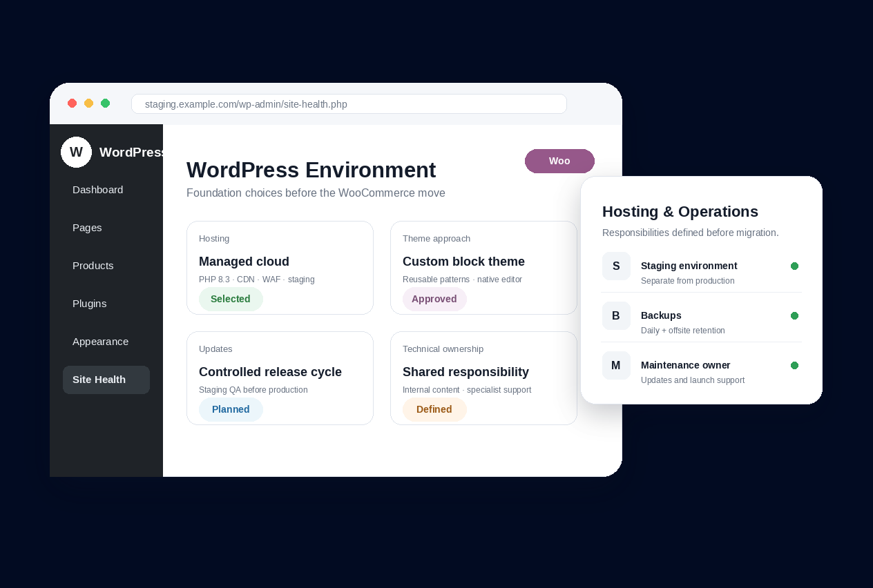The image size is (873, 588).
Task: Click the WordPress Environment heading
Action: pyautogui.click(x=311, y=170)
